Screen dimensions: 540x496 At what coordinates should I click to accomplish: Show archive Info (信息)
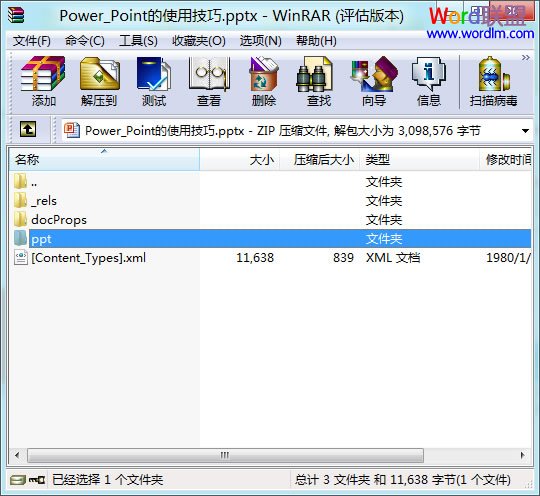(429, 82)
